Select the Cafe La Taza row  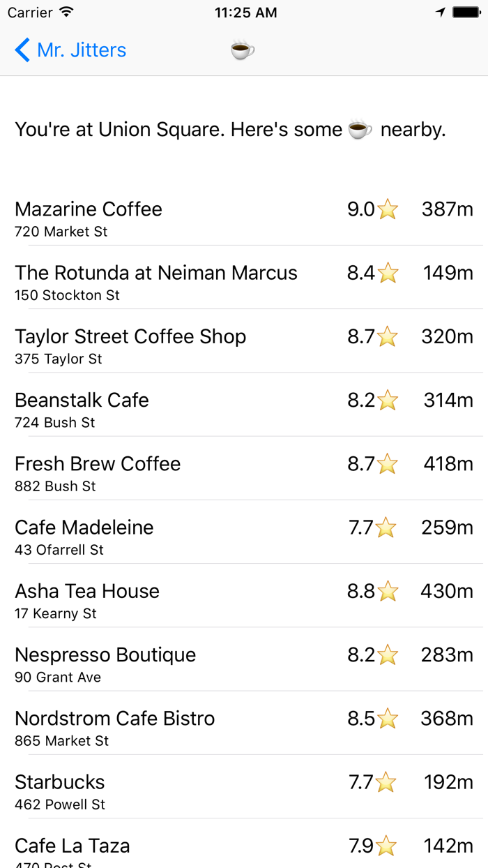coord(73,846)
